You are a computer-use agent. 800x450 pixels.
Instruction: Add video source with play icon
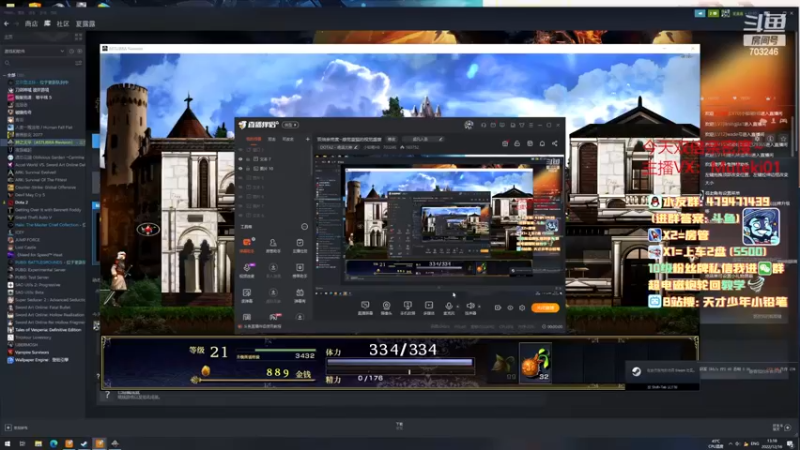[429, 307]
